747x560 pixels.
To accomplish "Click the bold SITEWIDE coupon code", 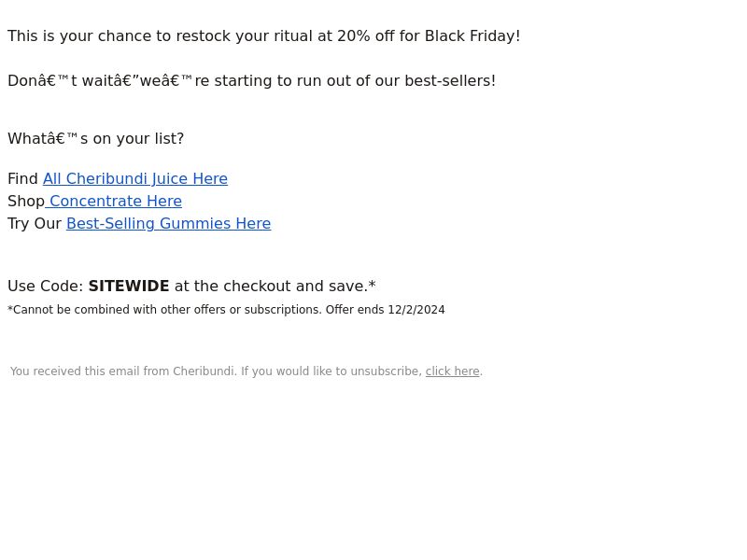I will click(x=129, y=286).
